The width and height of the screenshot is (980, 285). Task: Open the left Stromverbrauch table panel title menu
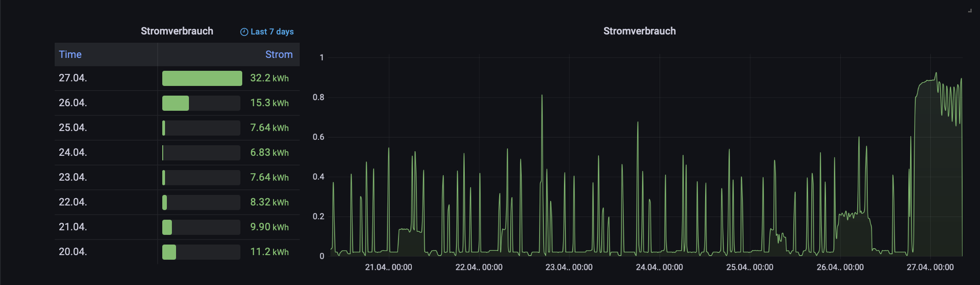click(x=177, y=31)
